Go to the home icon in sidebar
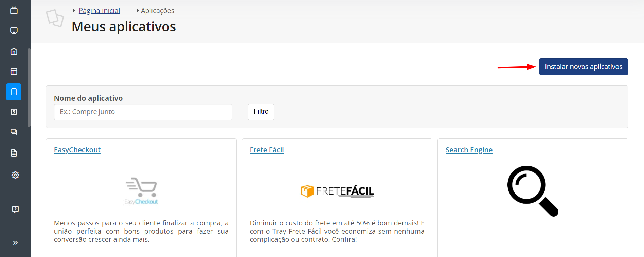The width and height of the screenshot is (644, 257). pos(14,51)
